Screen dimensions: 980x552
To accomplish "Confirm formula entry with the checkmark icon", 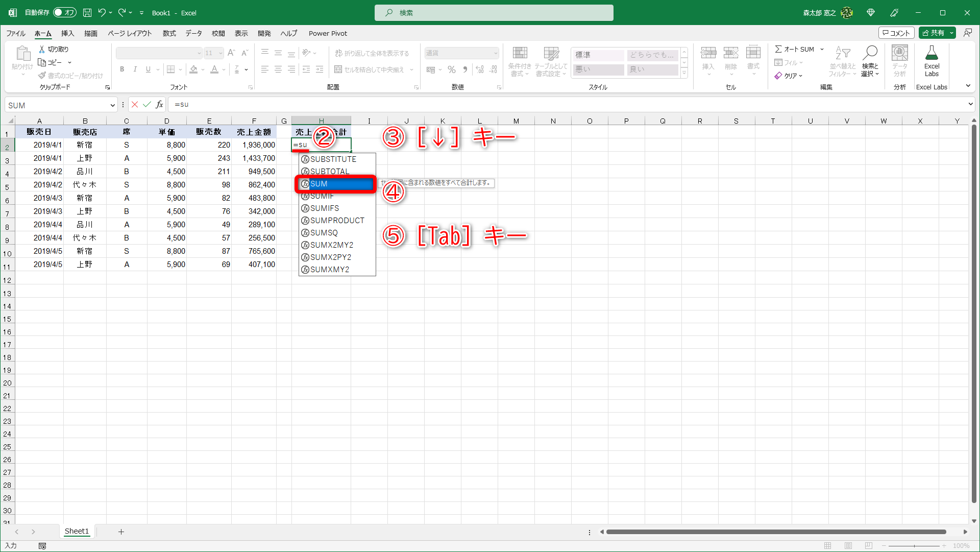I will (x=147, y=105).
